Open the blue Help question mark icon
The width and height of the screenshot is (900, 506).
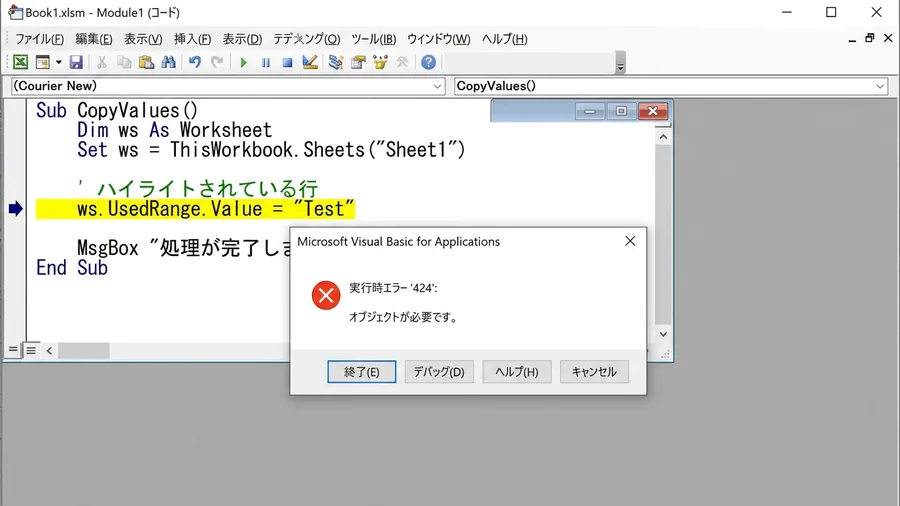coord(428,62)
